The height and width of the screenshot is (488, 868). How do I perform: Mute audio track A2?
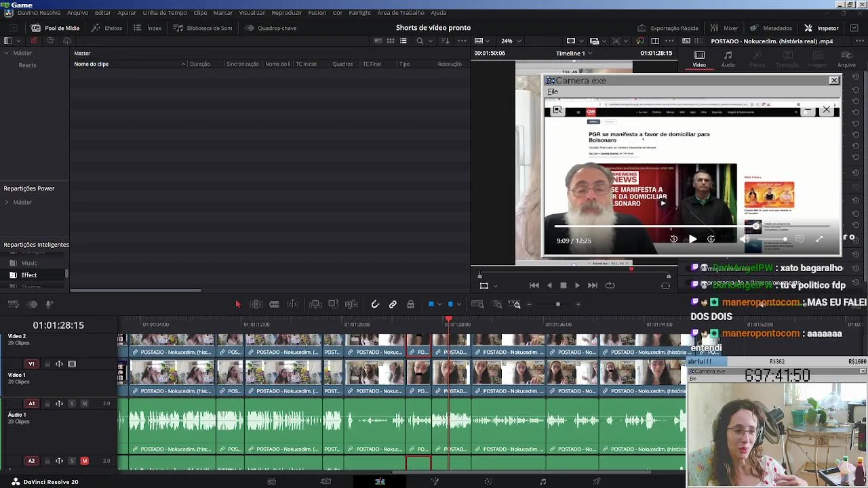[x=84, y=461]
